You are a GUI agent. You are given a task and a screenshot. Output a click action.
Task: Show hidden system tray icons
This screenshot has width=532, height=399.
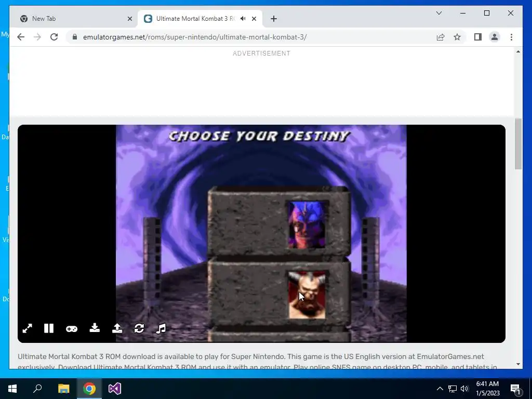click(440, 389)
